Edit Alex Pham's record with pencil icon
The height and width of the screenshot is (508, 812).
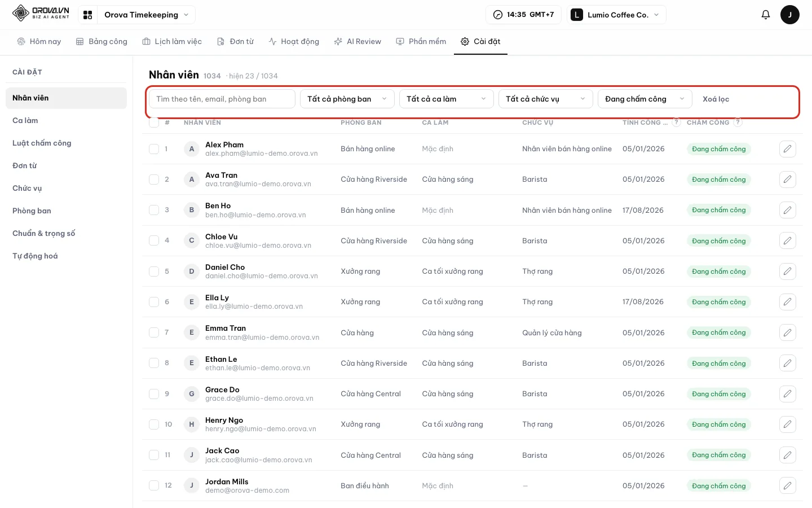click(787, 149)
